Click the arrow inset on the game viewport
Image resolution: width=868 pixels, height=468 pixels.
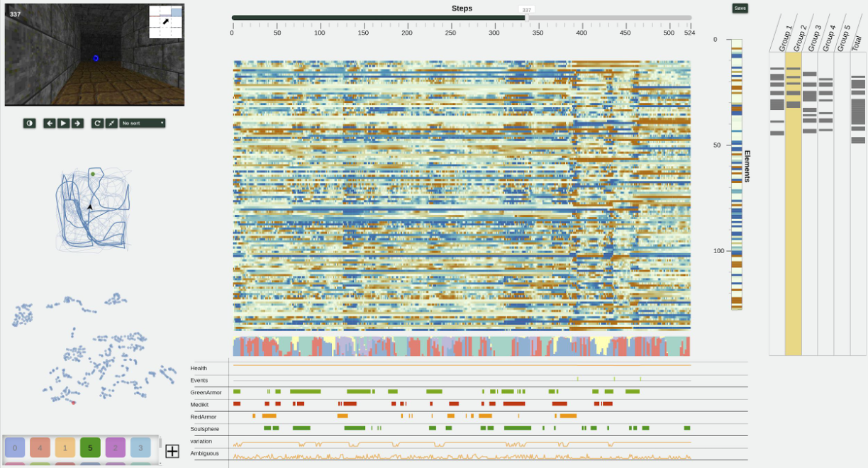coord(166,21)
